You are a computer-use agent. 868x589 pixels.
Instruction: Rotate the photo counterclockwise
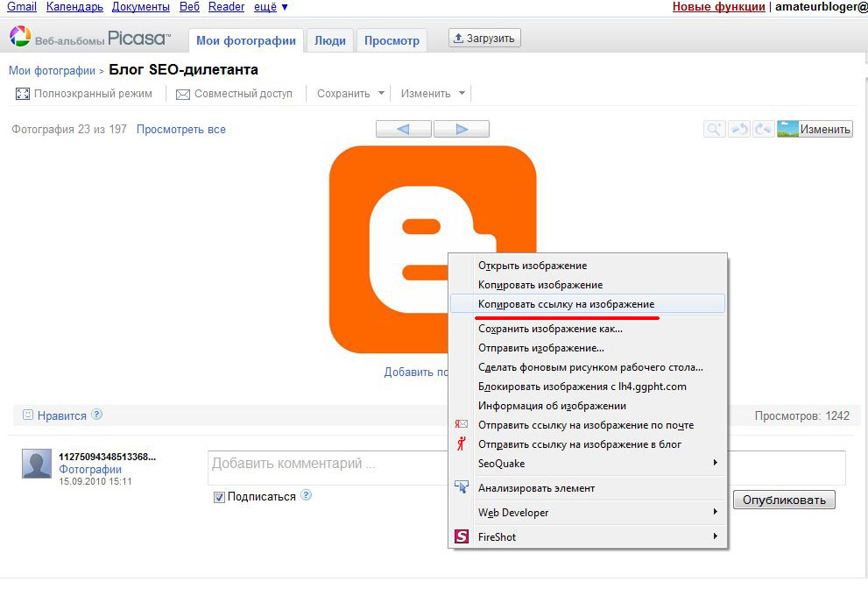tap(738, 129)
